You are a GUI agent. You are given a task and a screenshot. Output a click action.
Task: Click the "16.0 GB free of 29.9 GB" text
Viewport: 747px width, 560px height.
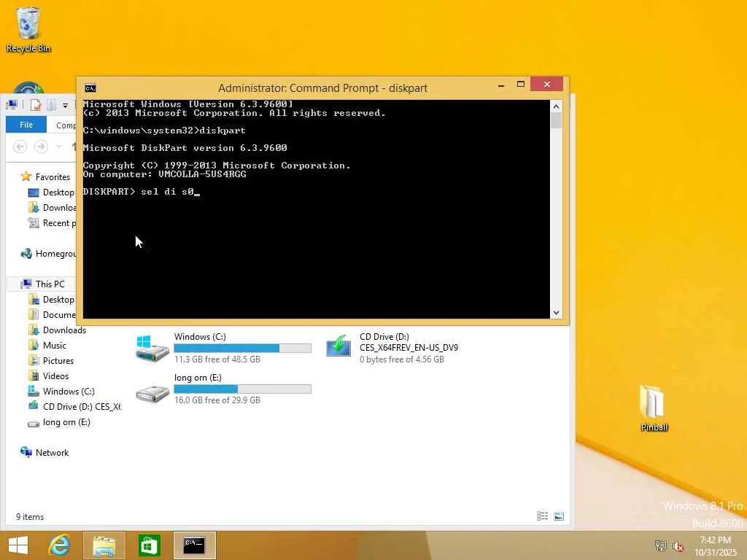[x=217, y=400]
